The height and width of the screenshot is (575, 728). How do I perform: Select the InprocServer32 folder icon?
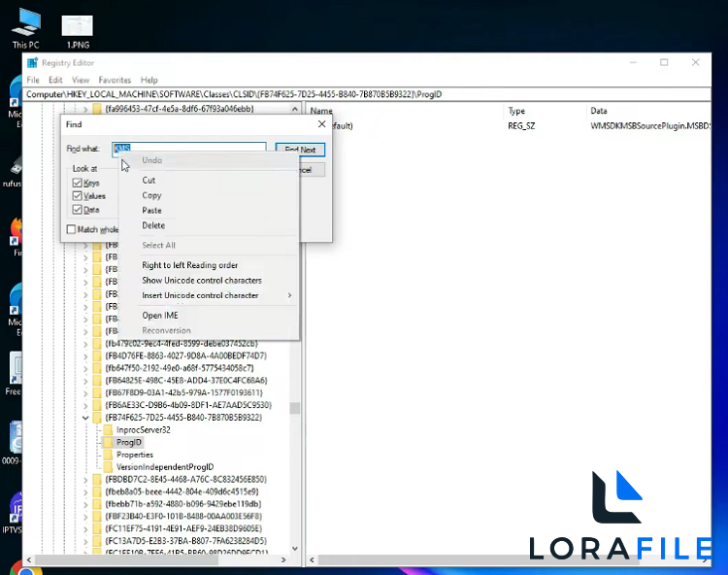108,429
